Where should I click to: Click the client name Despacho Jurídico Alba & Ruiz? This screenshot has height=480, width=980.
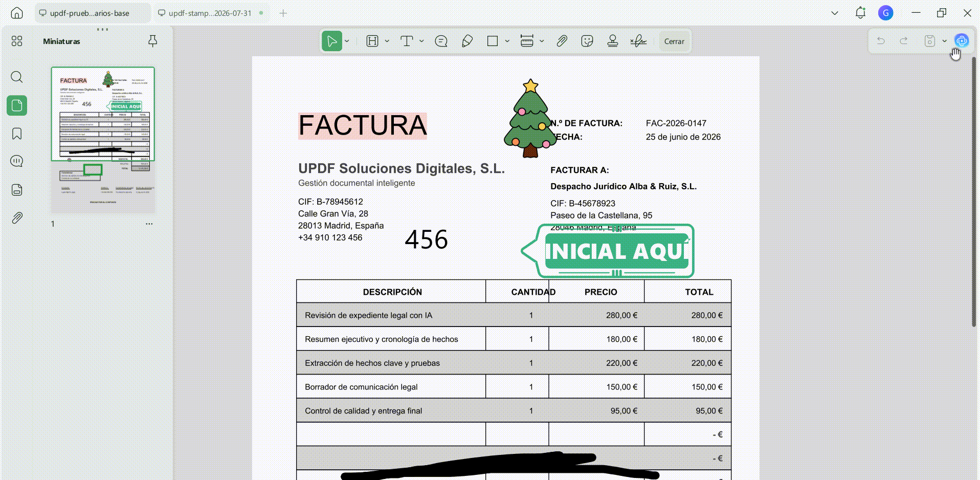(623, 187)
